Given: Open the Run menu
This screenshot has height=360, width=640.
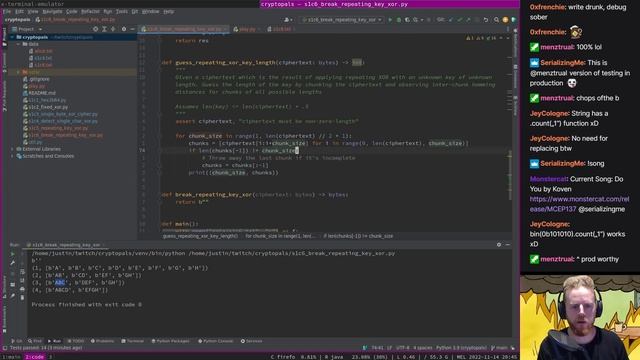Looking at the screenshot, I should tap(107, 11).
